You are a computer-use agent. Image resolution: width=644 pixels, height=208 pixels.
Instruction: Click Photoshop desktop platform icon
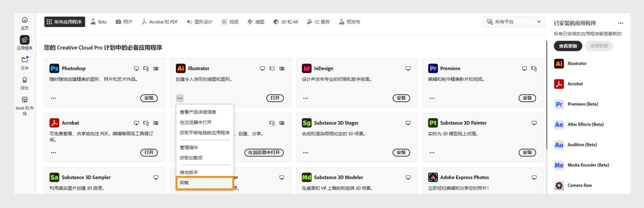[136, 69]
